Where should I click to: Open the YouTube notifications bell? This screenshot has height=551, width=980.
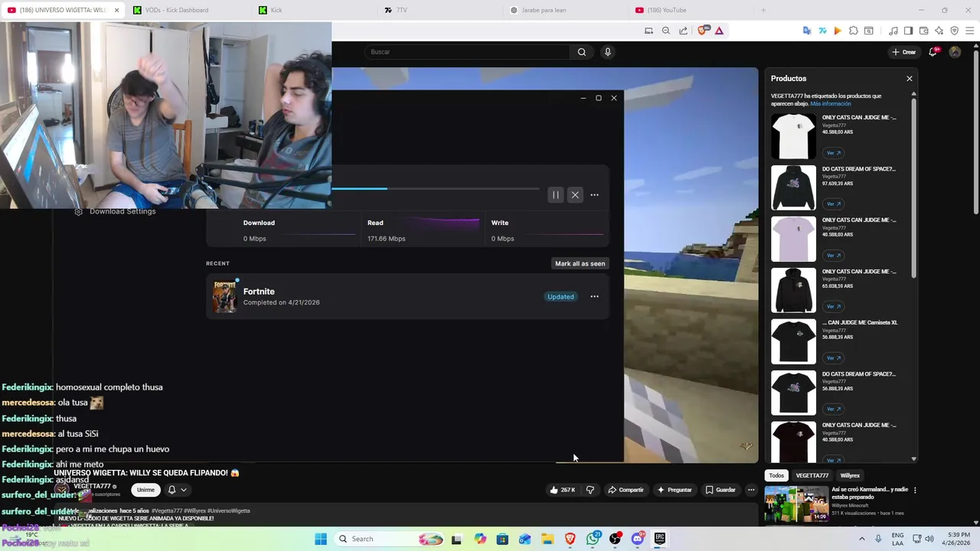point(933,52)
